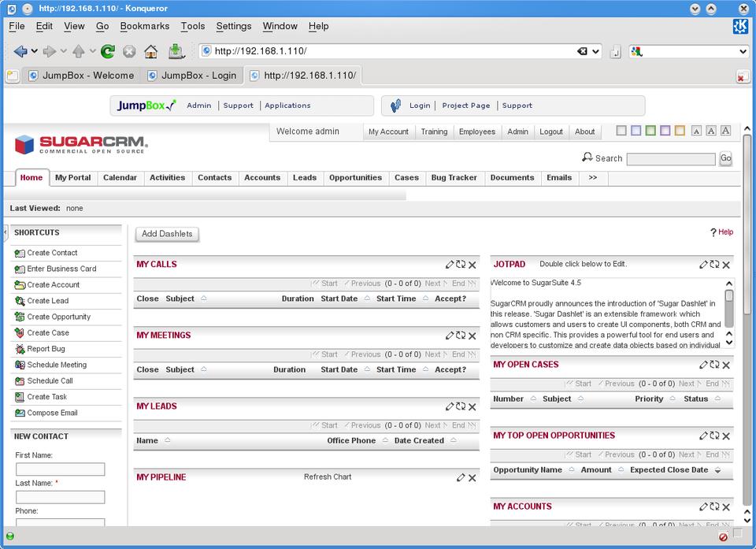The image size is (756, 549).
Task: Select the largest font size 'A' button
Action: 725,131
